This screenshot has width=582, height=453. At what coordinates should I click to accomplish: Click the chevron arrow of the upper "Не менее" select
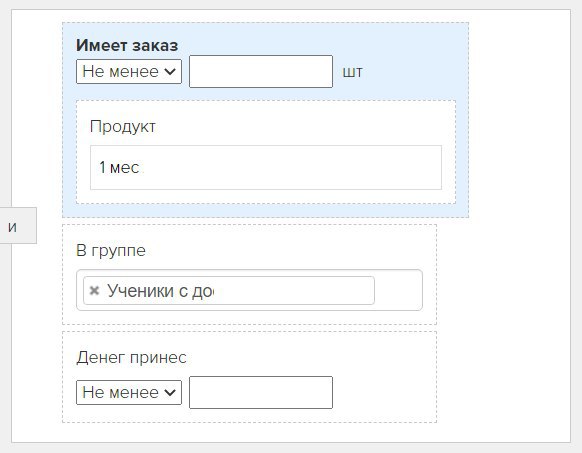coord(170,71)
